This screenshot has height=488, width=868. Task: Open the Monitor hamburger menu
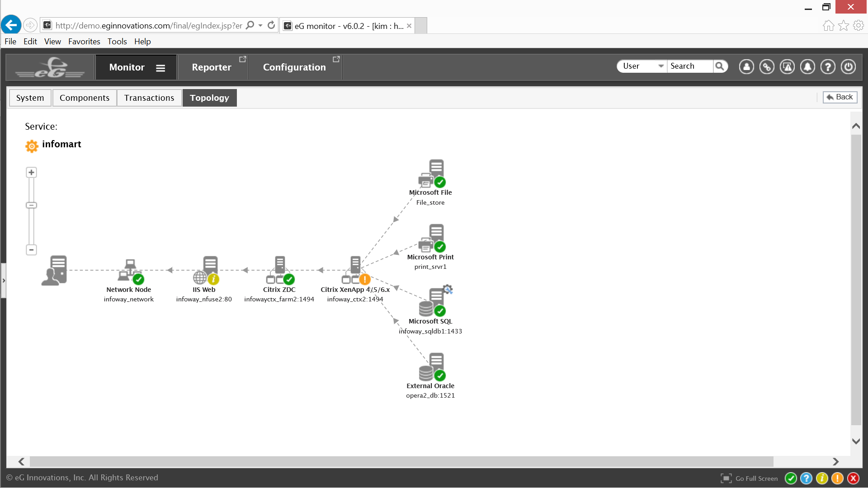point(160,68)
